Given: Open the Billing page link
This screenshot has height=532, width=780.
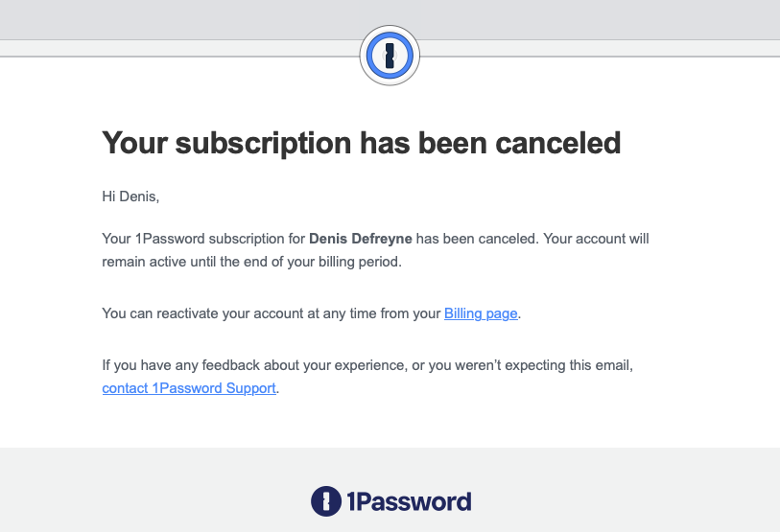Looking at the screenshot, I should [x=481, y=313].
